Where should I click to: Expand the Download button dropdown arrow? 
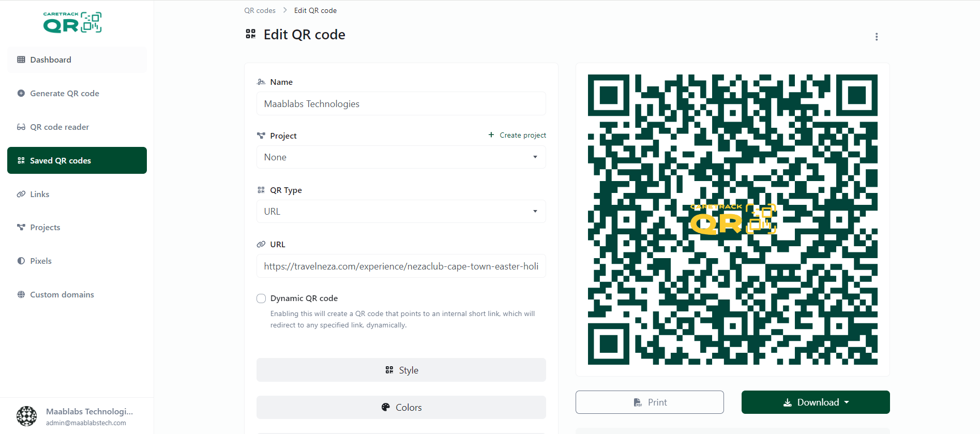[x=847, y=402]
